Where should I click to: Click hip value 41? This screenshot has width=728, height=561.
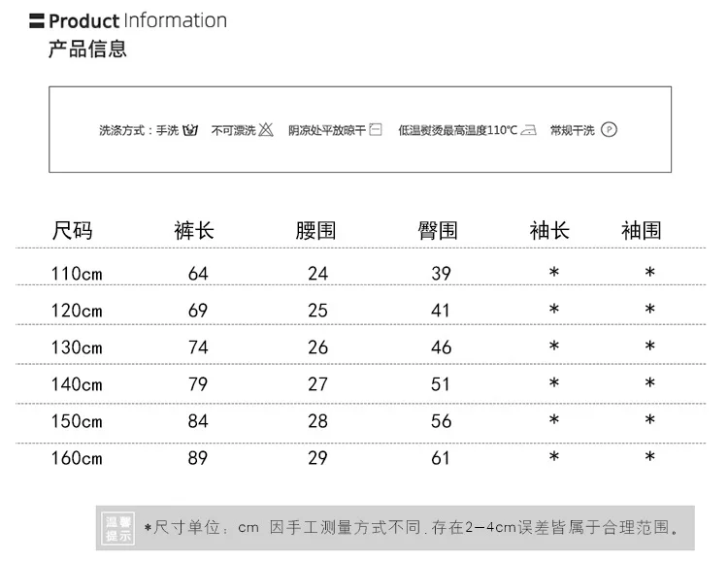[440, 311]
